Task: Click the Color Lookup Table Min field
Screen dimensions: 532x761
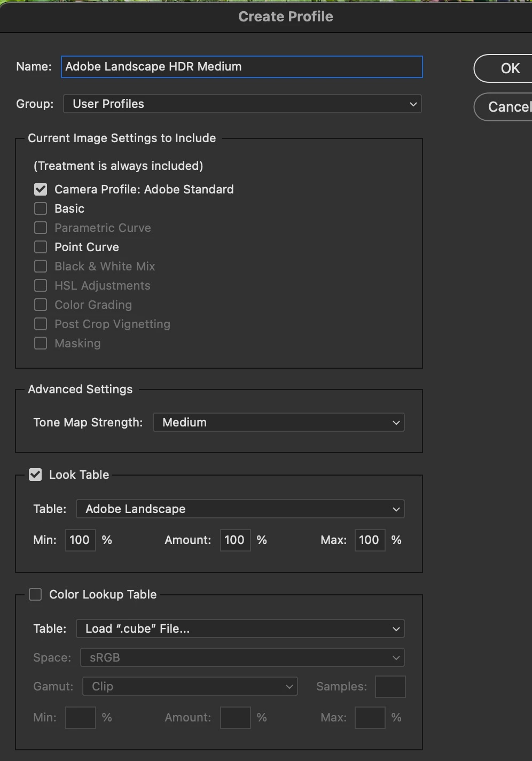Action: [80, 717]
